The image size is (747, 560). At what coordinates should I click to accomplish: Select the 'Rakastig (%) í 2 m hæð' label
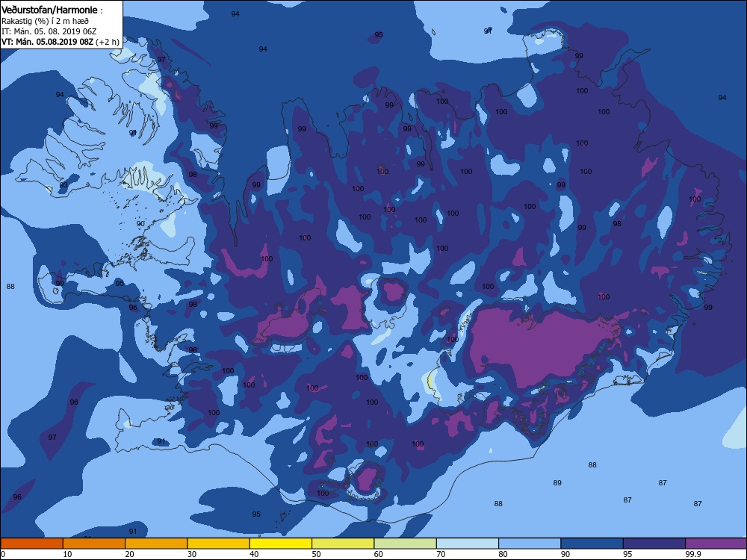[x=45, y=21]
